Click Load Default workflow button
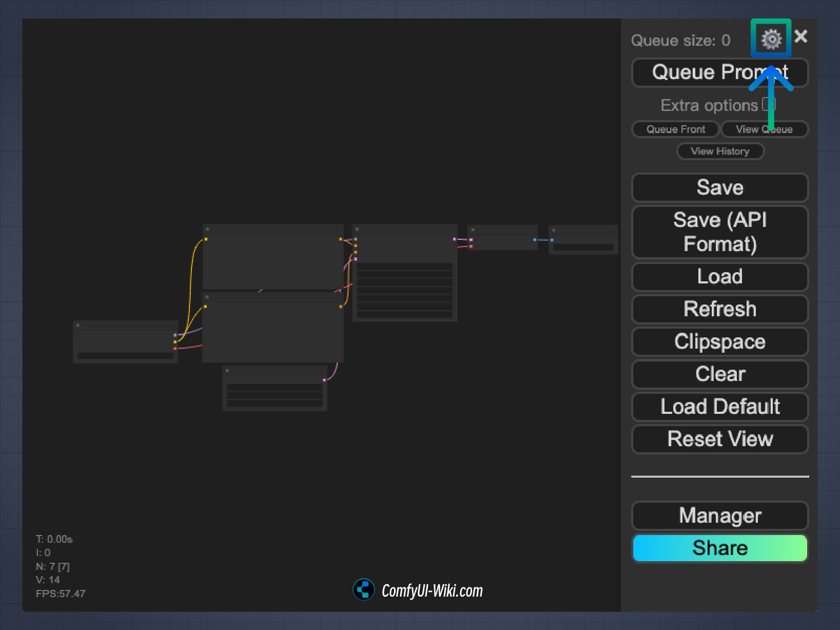Viewport: 840px width, 630px height. coord(719,407)
